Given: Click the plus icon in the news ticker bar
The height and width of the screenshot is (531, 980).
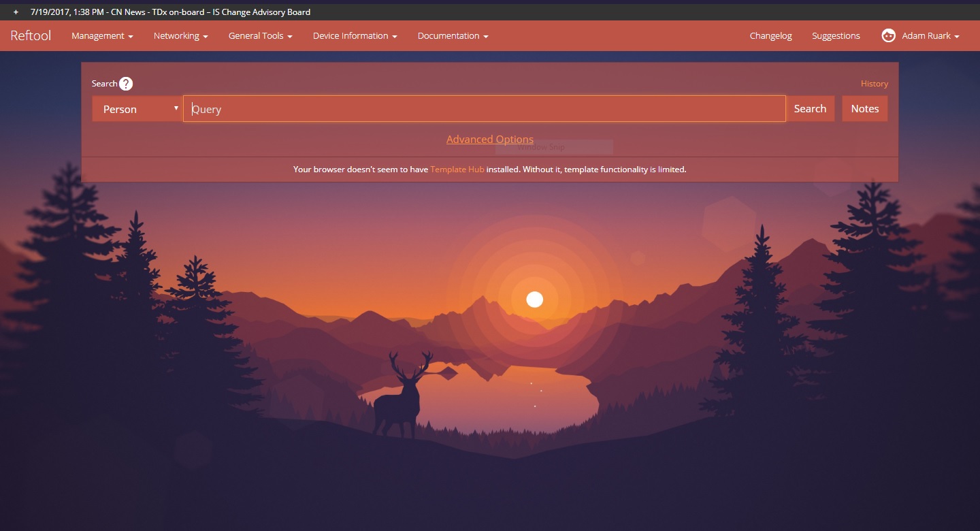Looking at the screenshot, I should point(16,12).
